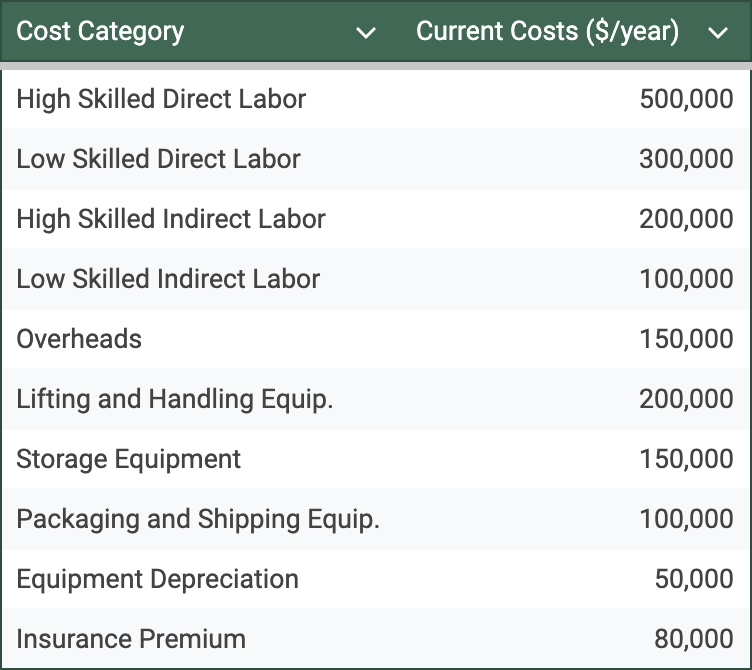752x670 pixels.
Task: Click the High Skilled Indirect Labor row label
Action: tap(171, 219)
